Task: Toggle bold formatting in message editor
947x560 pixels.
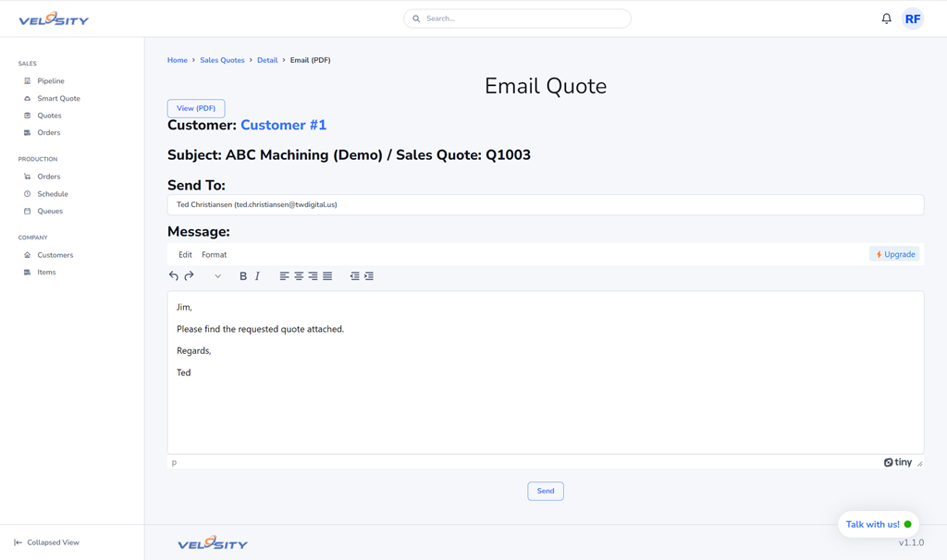Action: point(243,276)
